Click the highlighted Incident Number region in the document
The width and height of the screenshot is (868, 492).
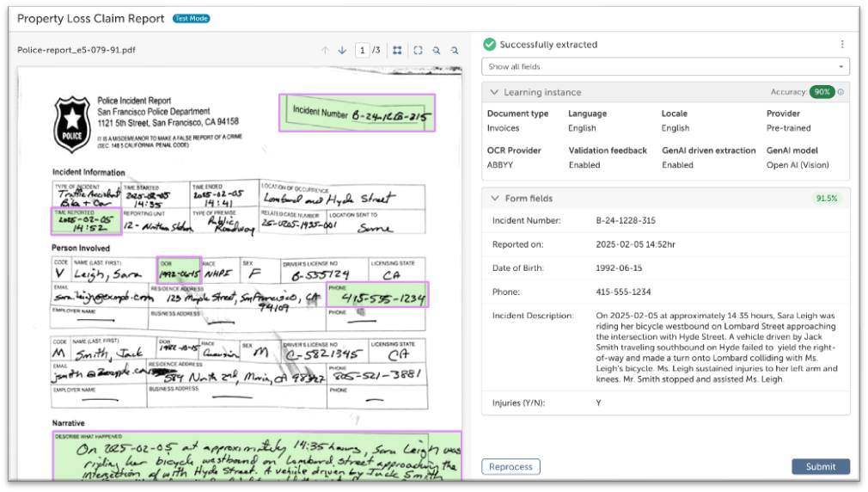click(357, 113)
